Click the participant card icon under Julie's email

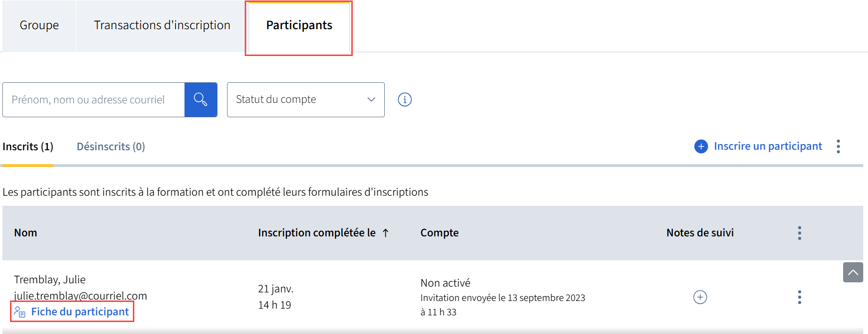click(20, 312)
